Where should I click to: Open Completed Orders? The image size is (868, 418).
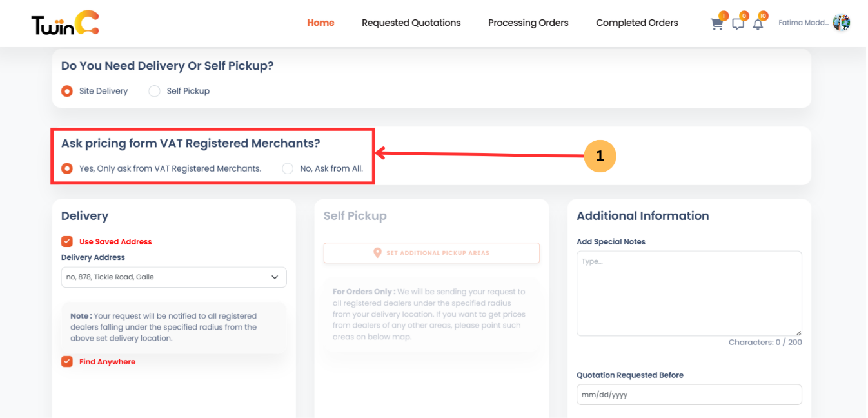tap(637, 23)
